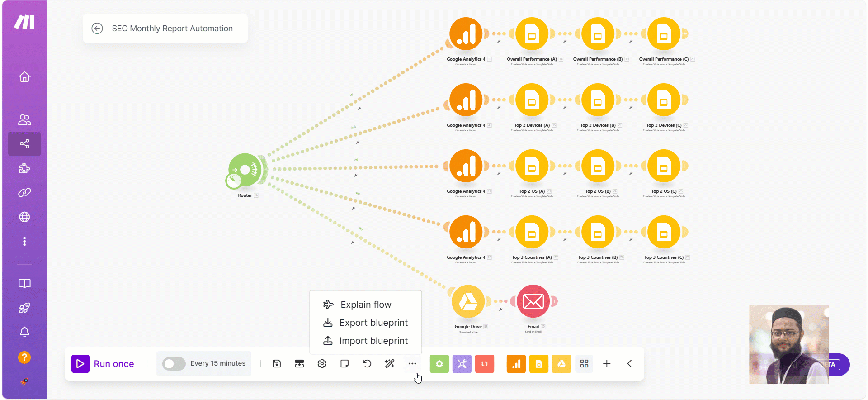Expand the sidebar's vertical dots menu
868x400 pixels.
coord(24,241)
